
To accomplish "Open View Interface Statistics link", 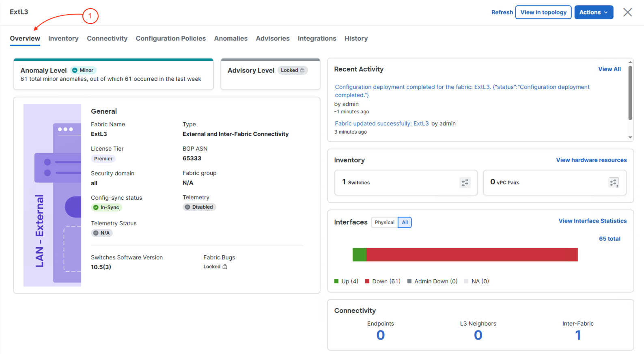I will [592, 221].
